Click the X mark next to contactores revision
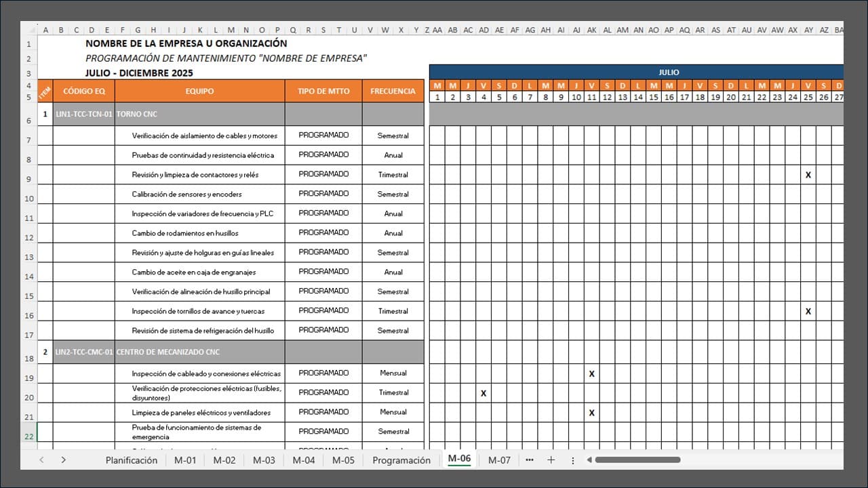Screen dimensions: 868x488 pyautogui.click(x=808, y=175)
